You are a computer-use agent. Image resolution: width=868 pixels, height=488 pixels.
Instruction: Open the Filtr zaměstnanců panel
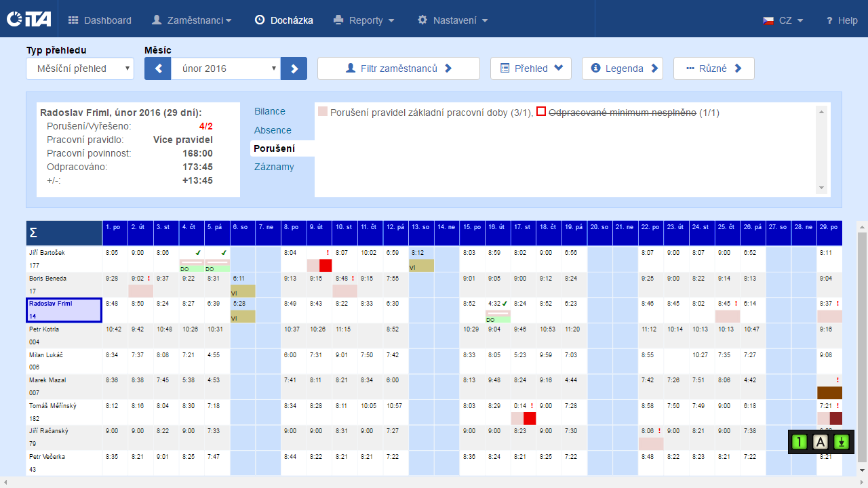pyautogui.click(x=398, y=68)
